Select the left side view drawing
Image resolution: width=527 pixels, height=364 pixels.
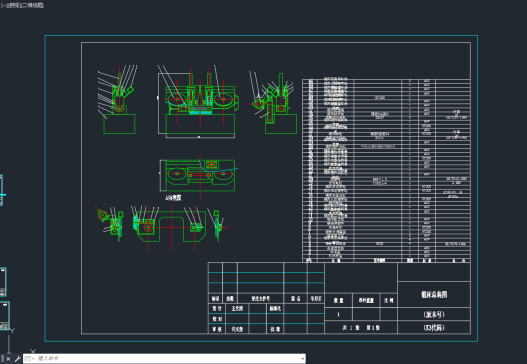pyautogui.click(x=118, y=99)
